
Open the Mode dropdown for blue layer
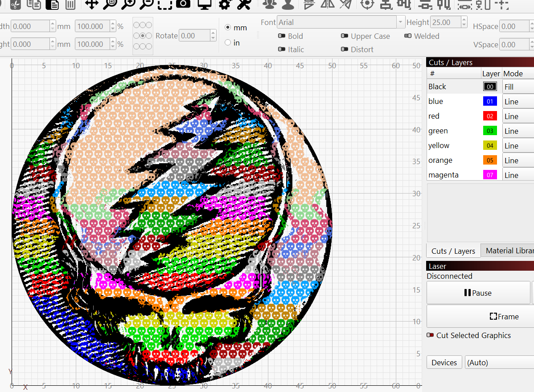point(518,102)
